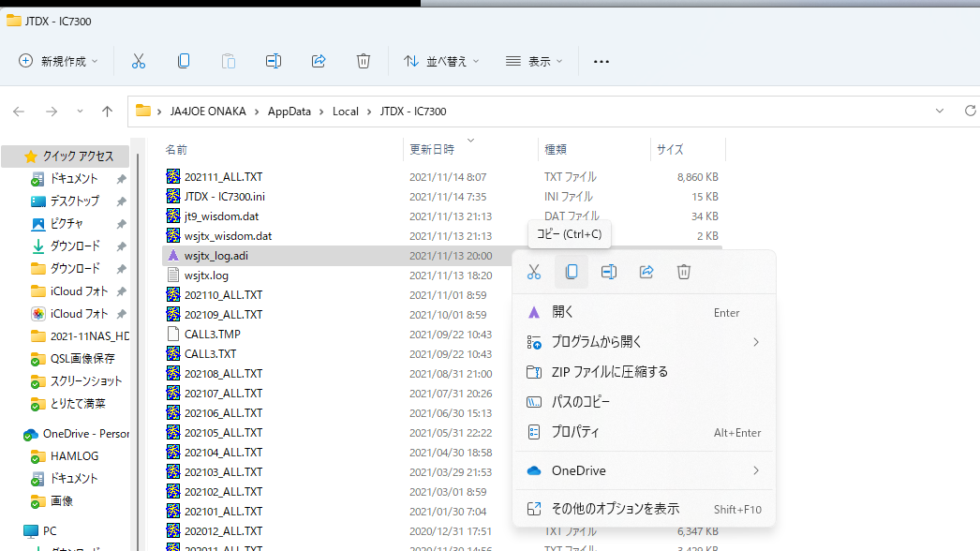
Task: Click Local in the address path
Action: pyautogui.click(x=345, y=112)
